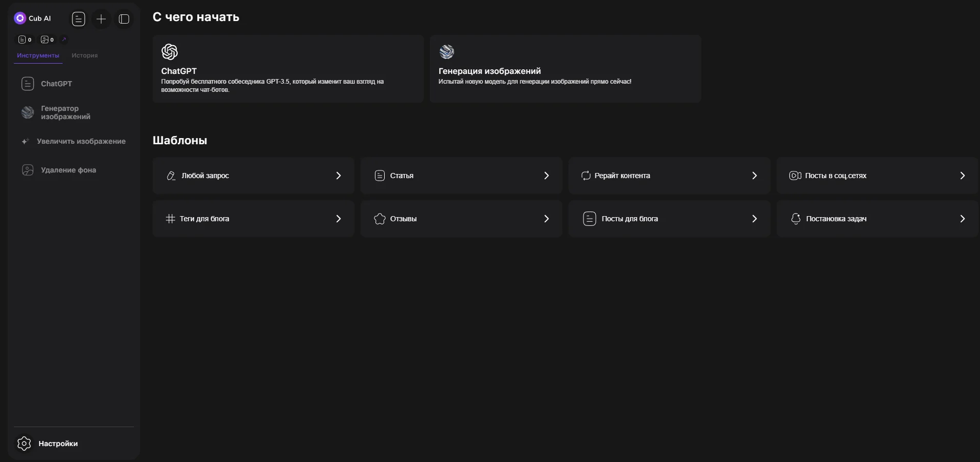Expand the Любой запрос template chevron
Screen dimensions: 980x462
[338, 176]
